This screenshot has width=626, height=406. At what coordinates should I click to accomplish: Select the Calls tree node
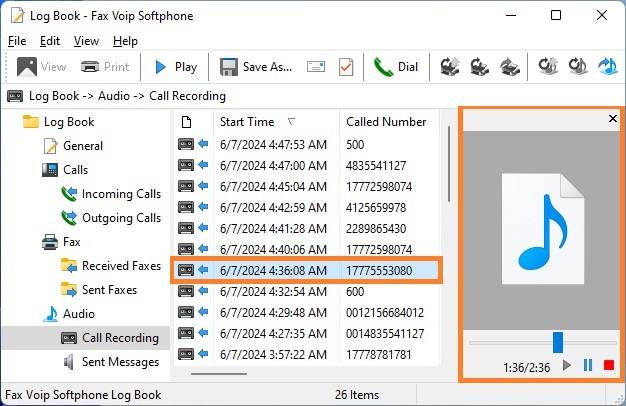point(65,170)
